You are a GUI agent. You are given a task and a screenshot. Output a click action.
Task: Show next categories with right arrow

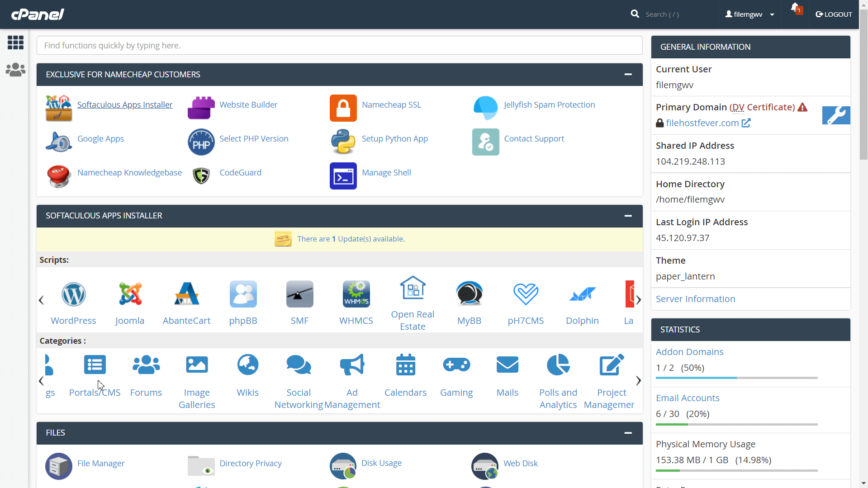(638, 381)
